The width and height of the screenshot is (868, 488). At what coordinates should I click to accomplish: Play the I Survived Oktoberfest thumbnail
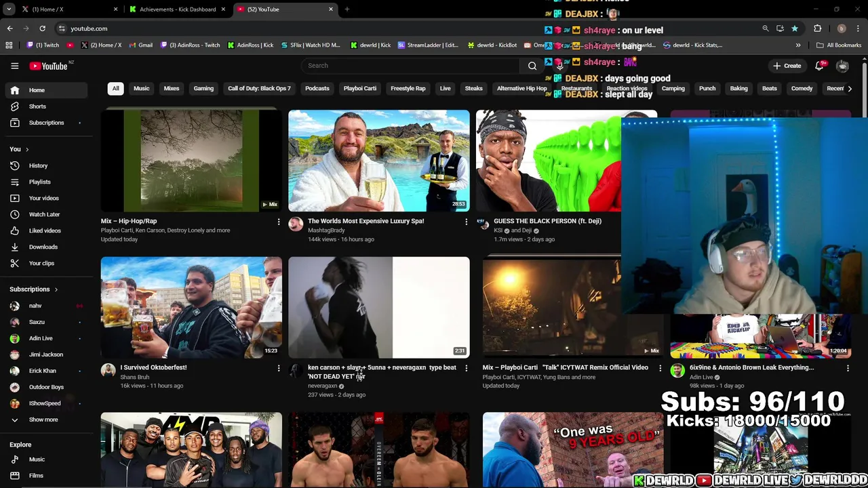(x=191, y=307)
